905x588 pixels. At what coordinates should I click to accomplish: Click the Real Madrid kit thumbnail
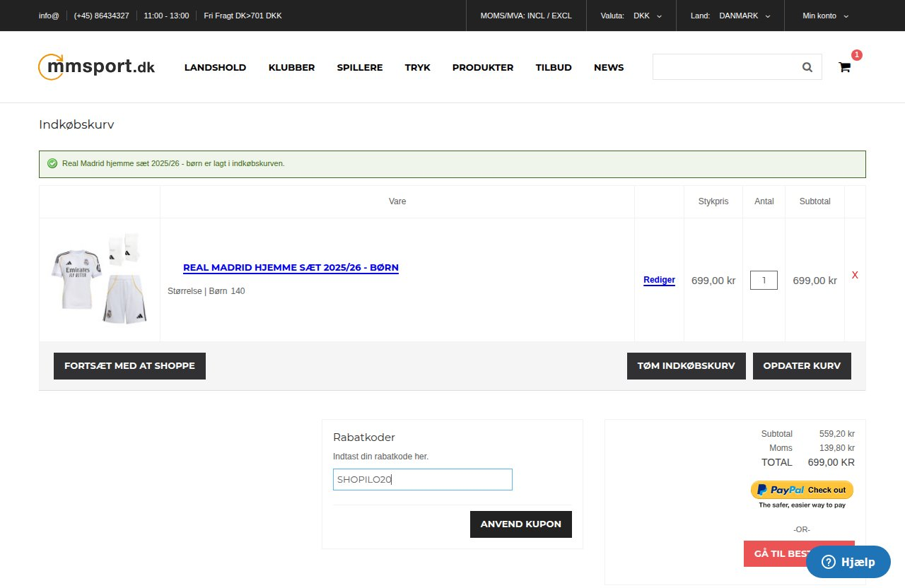pos(100,279)
